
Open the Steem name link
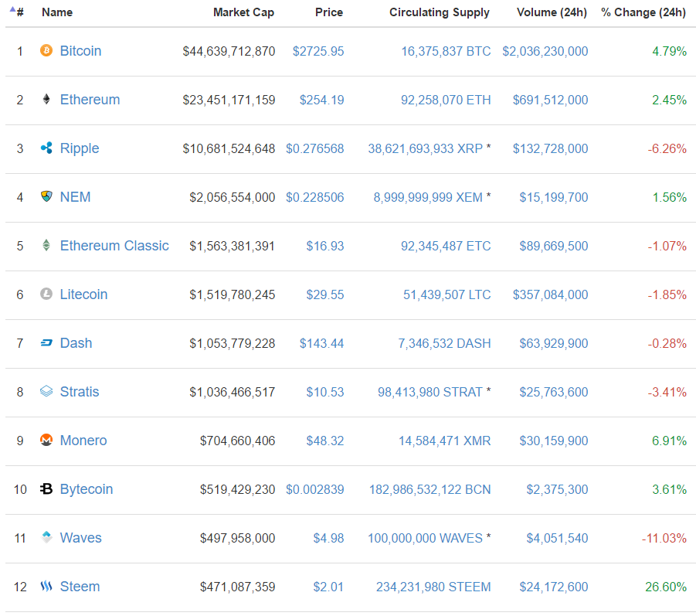click(80, 587)
